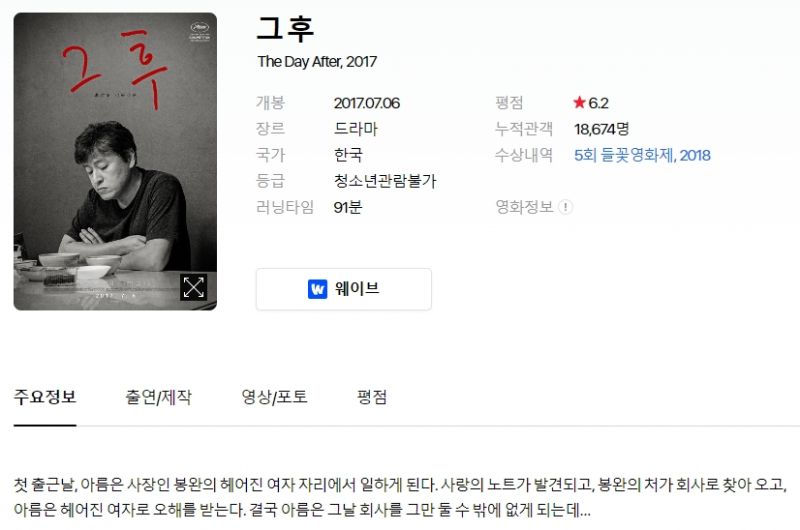
Task: Select the 평점 tab
Action: point(372,397)
